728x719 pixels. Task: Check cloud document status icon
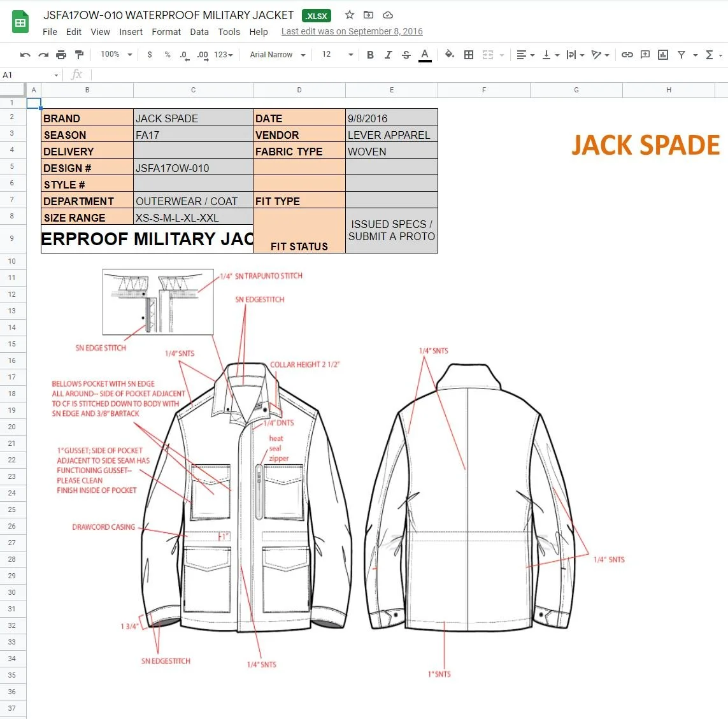click(388, 15)
